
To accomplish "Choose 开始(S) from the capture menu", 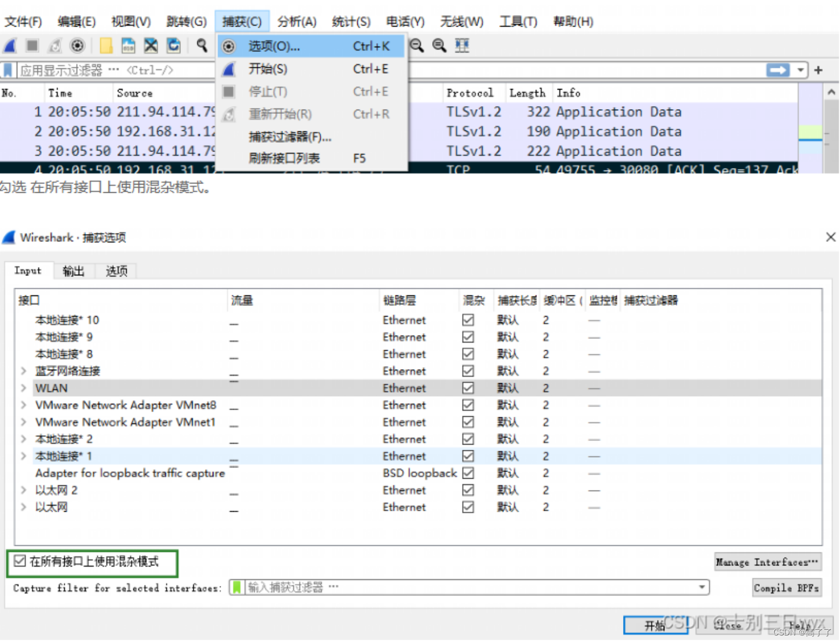I will (311, 69).
